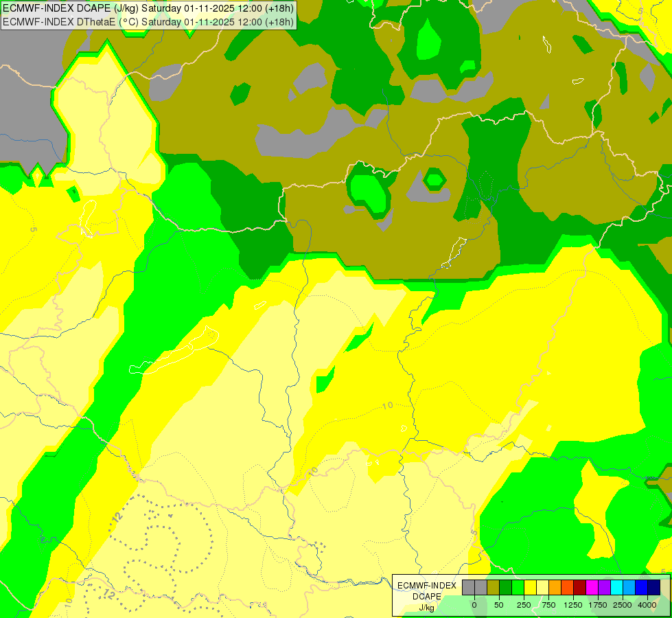Click the legend value 2500

pyautogui.click(x=623, y=605)
